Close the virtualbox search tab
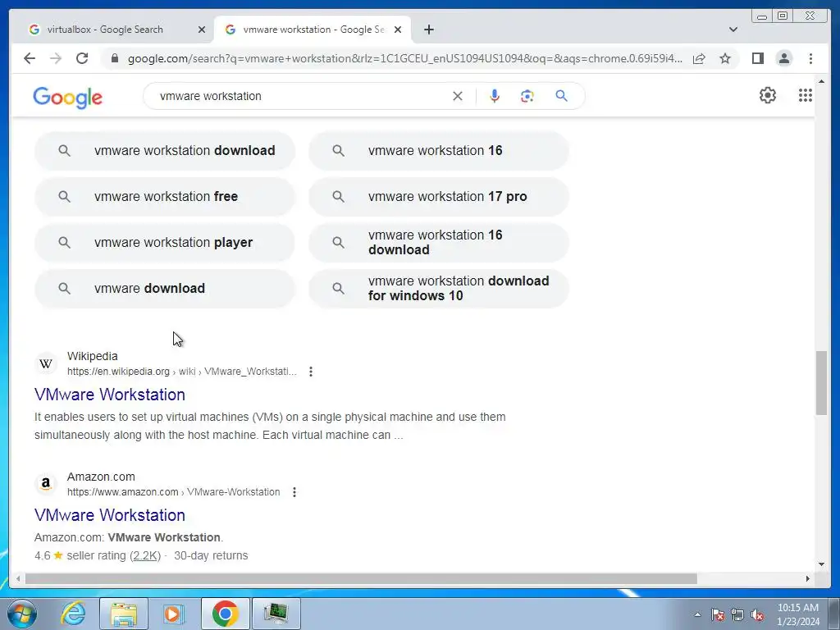The image size is (840, 630). click(202, 30)
